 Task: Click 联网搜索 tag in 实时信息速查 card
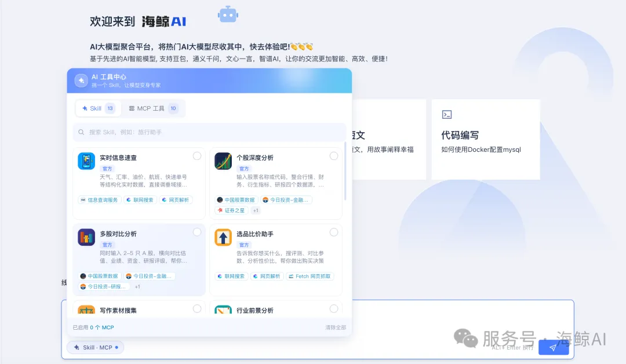click(x=140, y=200)
